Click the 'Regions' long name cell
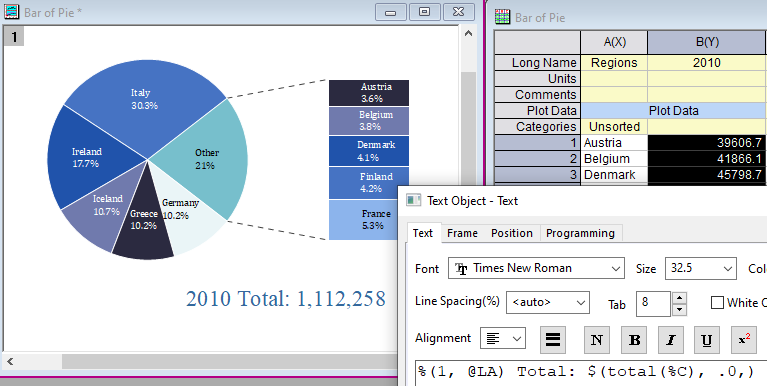Screen dimensions: 767x386 [x=614, y=63]
